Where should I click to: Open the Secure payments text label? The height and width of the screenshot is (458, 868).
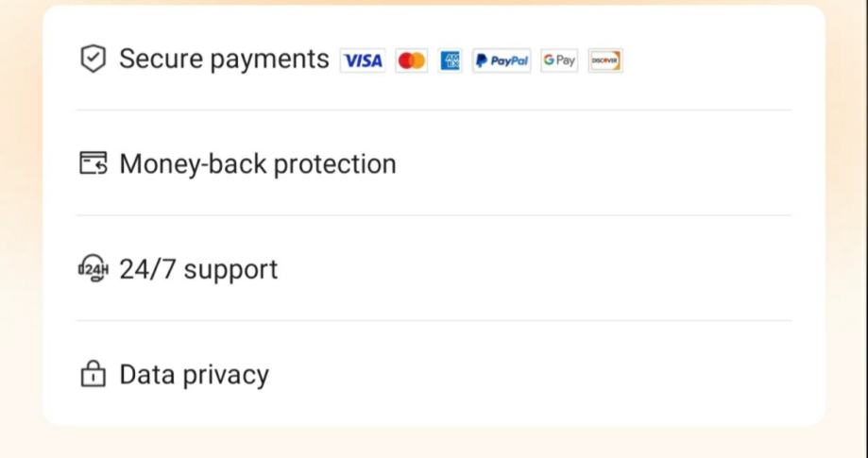point(224,59)
